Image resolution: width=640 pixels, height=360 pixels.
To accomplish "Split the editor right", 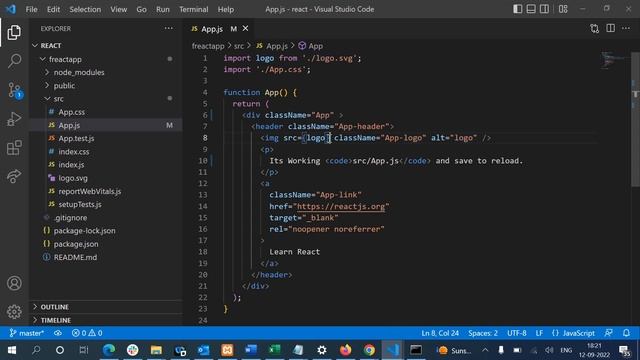I will pos(611,28).
